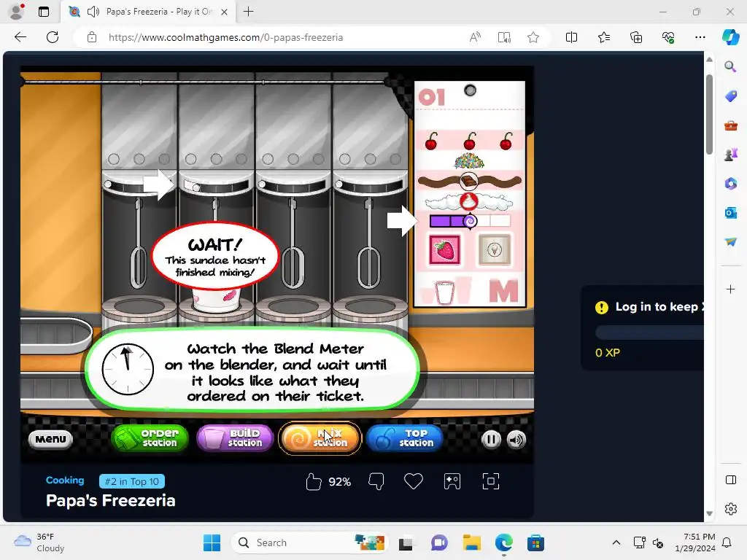Click order ticket number 01

point(432,98)
